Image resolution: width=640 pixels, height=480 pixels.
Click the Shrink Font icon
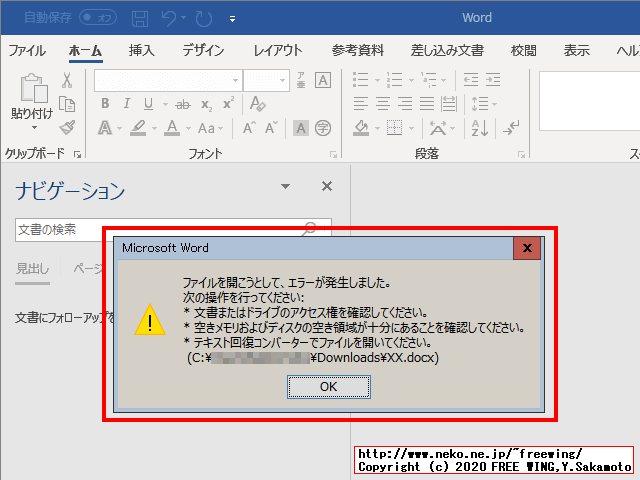click(271, 128)
